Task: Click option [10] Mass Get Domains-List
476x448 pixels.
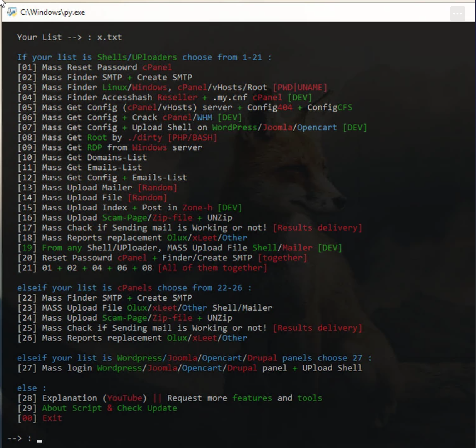Action: [x=82, y=158]
